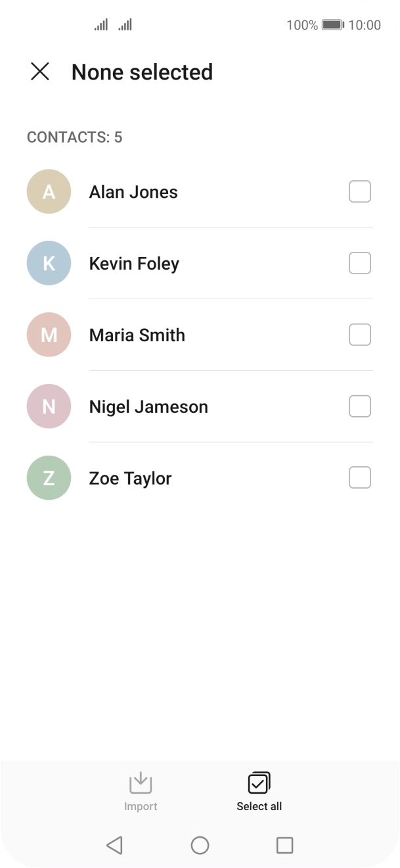Tap Zoe Taylor's avatar circle
This screenshot has width=400, height=868.
48,478
